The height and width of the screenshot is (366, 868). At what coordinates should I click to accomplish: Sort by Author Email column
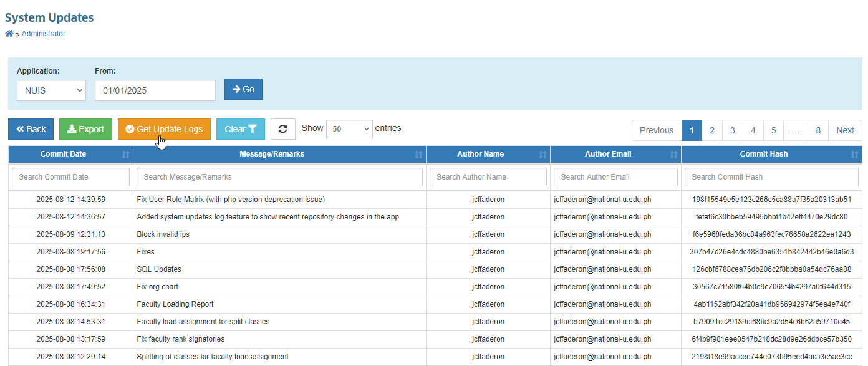(x=673, y=154)
